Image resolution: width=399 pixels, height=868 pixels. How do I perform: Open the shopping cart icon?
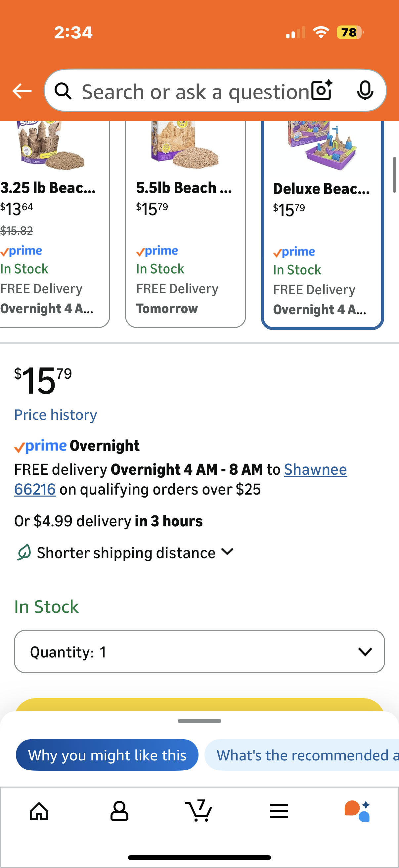(x=199, y=811)
